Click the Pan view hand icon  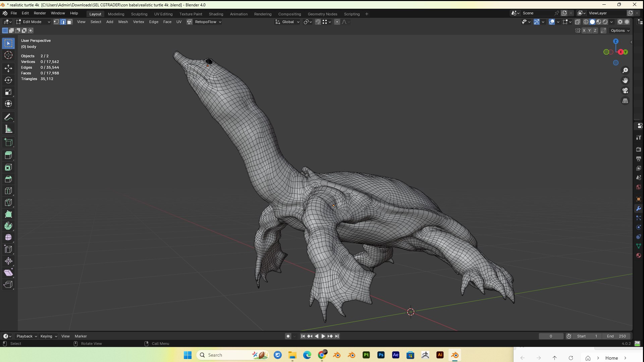[625, 80]
